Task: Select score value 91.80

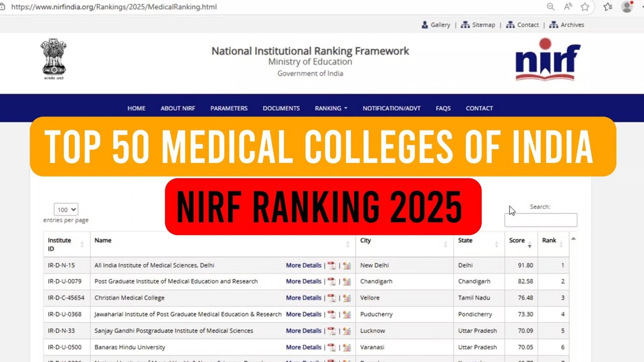Action: (x=525, y=265)
